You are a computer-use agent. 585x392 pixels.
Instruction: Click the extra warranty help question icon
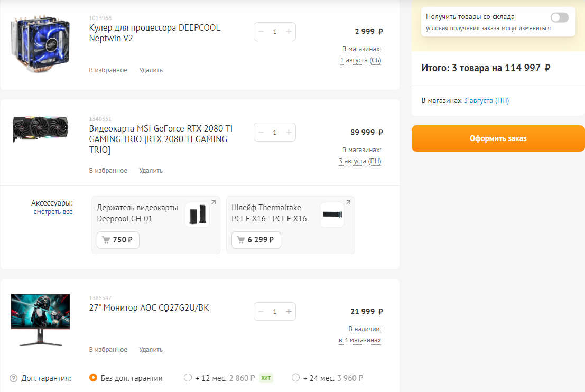click(13, 378)
